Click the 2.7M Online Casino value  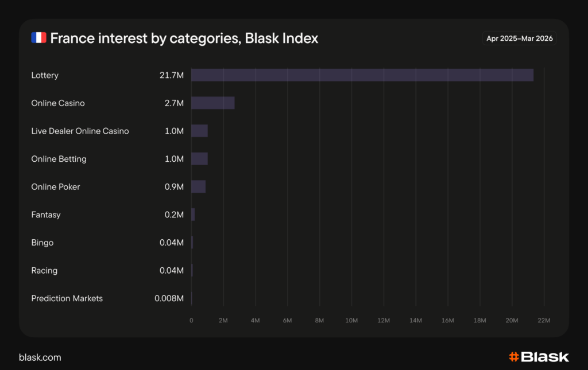[x=174, y=103]
